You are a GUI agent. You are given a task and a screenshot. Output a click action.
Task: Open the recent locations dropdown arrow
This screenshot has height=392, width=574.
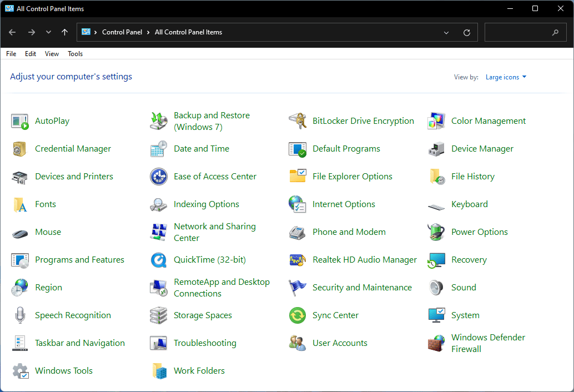(x=48, y=32)
